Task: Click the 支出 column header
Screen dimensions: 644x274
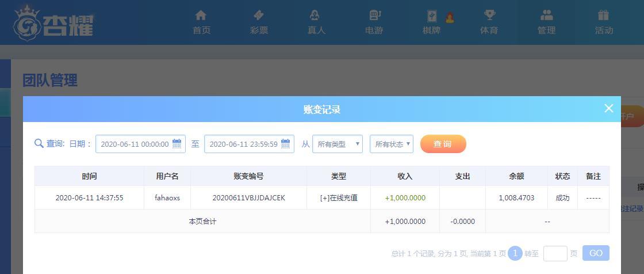Action: (x=462, y=176)
